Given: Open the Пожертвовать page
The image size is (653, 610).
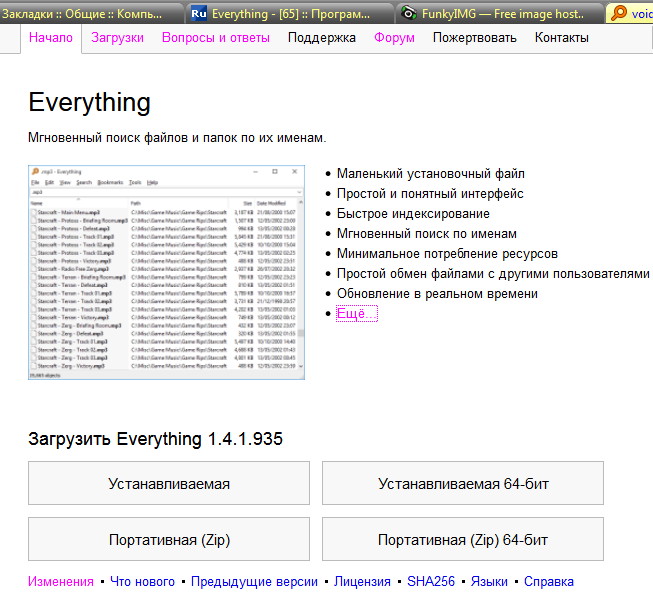Looking at the screenshot, I should tap(475, 37).
